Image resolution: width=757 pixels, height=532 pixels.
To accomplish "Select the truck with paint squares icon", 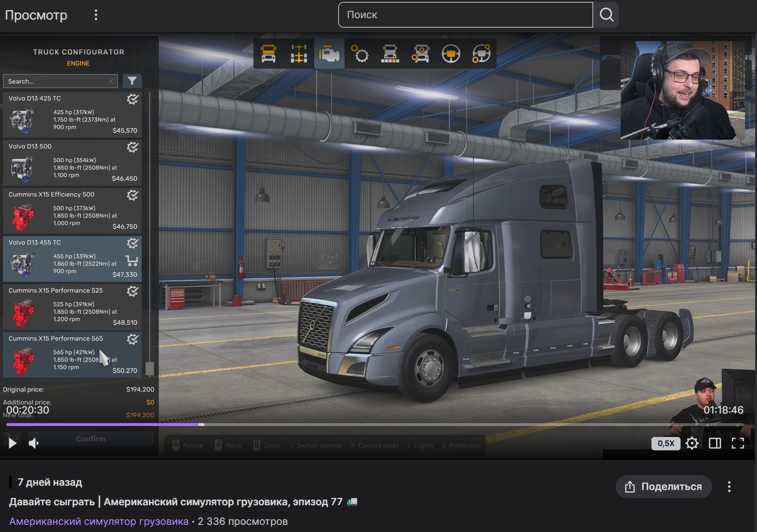I will pyautogui.click(x=390, y=53).
